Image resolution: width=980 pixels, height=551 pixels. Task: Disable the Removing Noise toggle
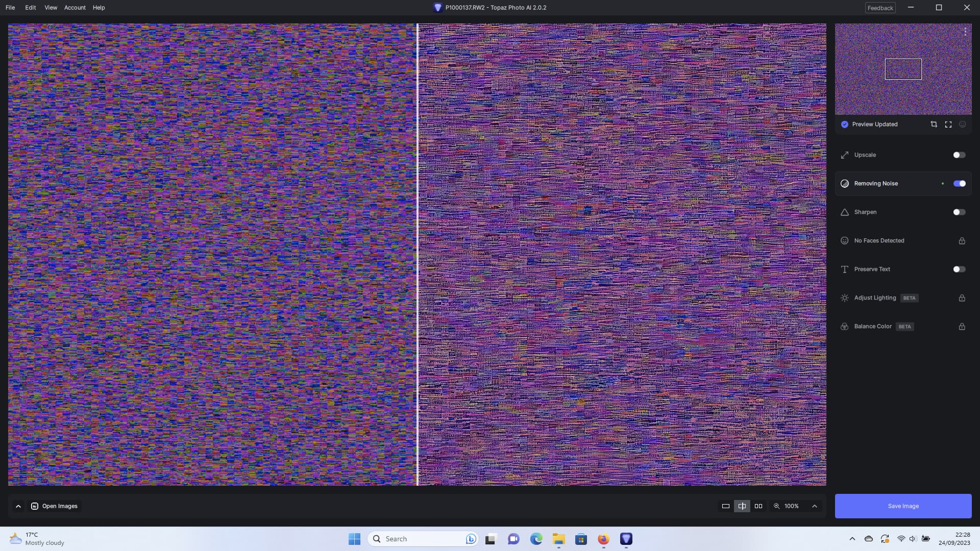(959, 184)
